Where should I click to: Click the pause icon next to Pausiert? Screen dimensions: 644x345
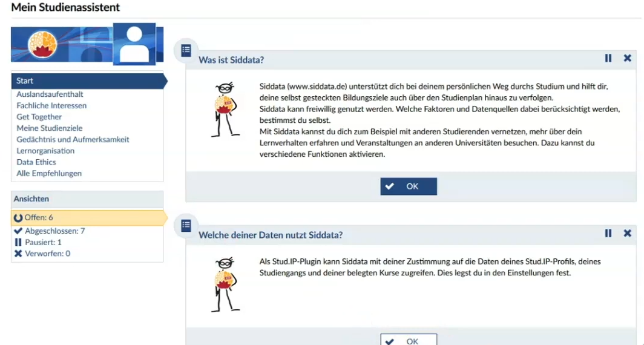(18, 242)
